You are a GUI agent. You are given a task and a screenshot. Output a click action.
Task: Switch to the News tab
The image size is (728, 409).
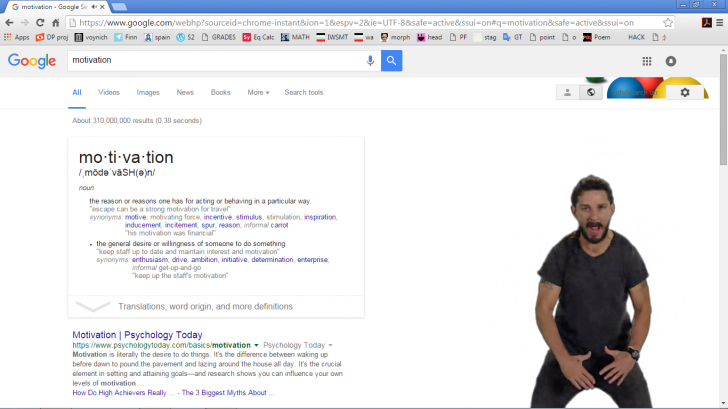185,92
